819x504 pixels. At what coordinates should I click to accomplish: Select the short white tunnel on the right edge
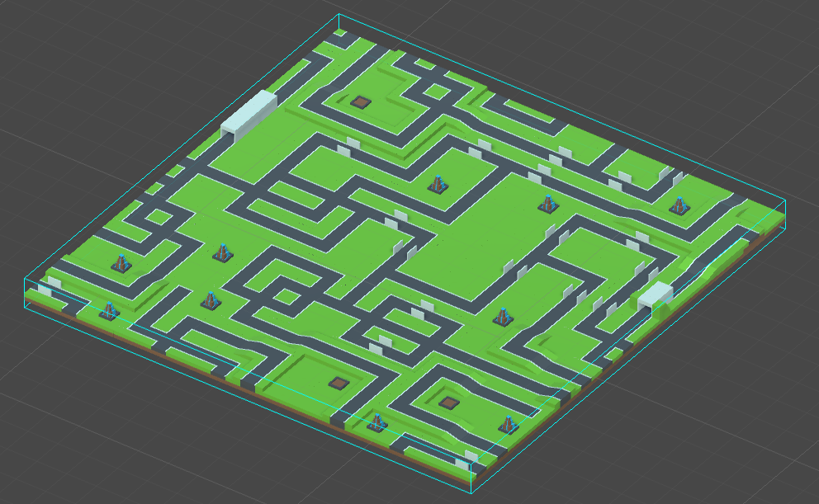(656, 296)
